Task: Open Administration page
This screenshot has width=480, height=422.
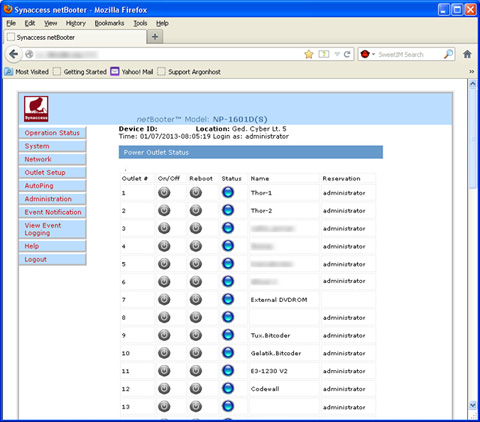Action: point(52,199)
